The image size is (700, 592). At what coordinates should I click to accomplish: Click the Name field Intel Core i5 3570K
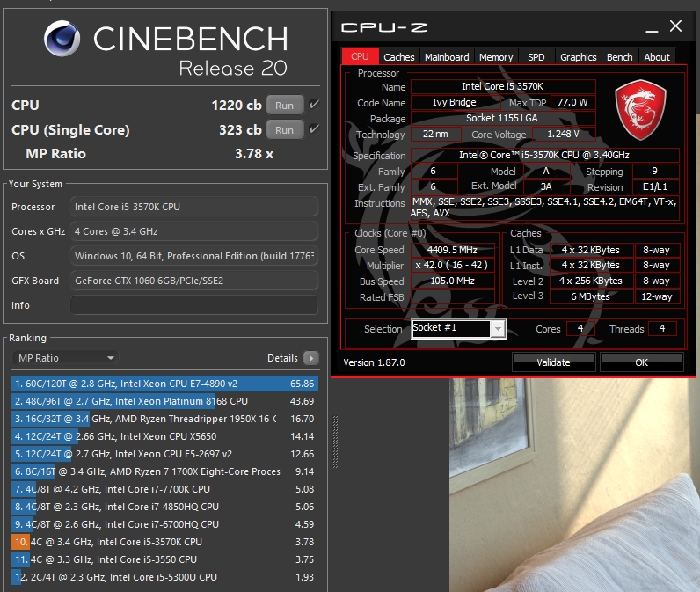[x=503, y=86]
